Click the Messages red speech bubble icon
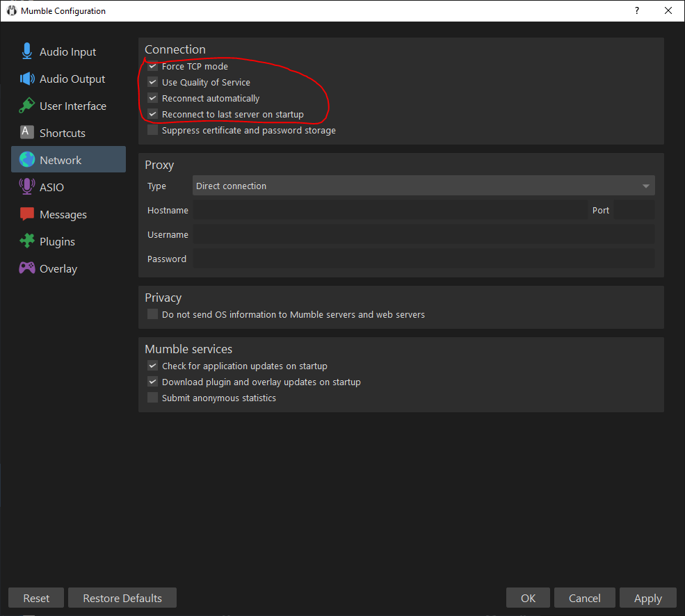This screenshot has height=616, width=685. pyautogui.click(x=27, y=214)
